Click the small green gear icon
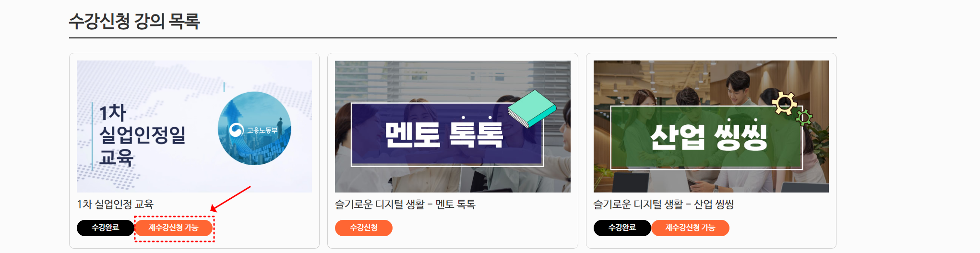Viewport: 980px width, 253px height. [804, 117]
